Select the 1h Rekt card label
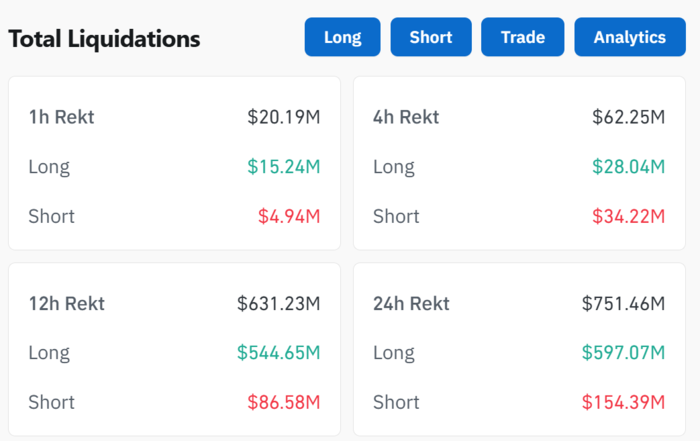Viewport: 700px width, 441px height. (61, 117)
